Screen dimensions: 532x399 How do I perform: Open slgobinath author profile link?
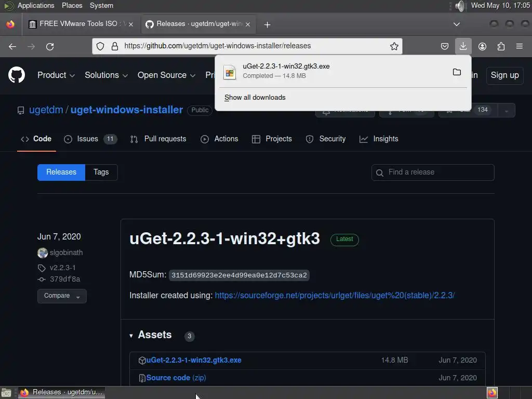[x=66, y=253]
